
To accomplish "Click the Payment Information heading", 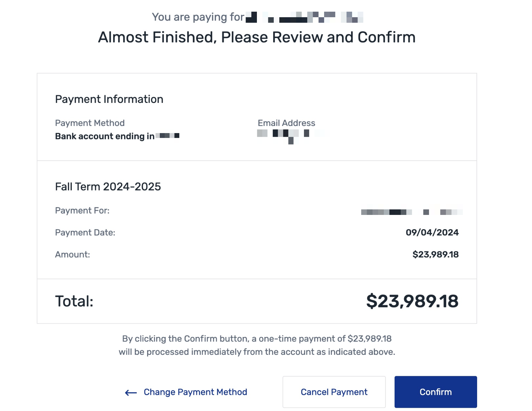I will coord(109,99).
